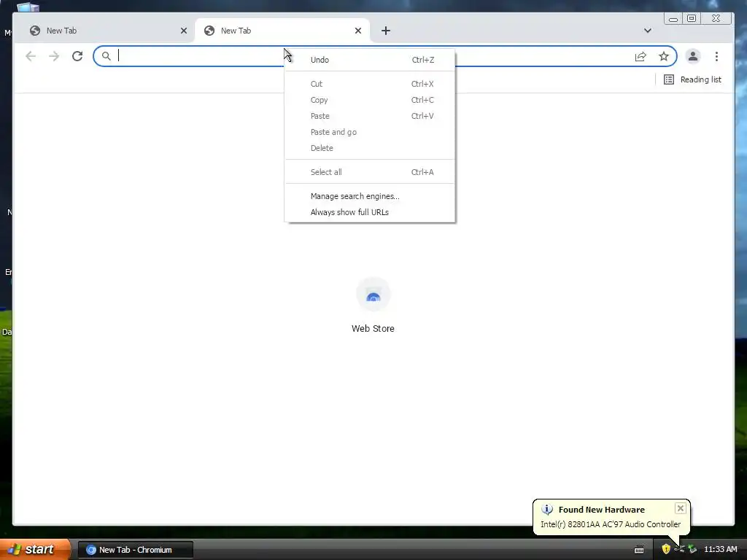Click the New Tab - Chromium taskbar button

[x=135, y=550]
